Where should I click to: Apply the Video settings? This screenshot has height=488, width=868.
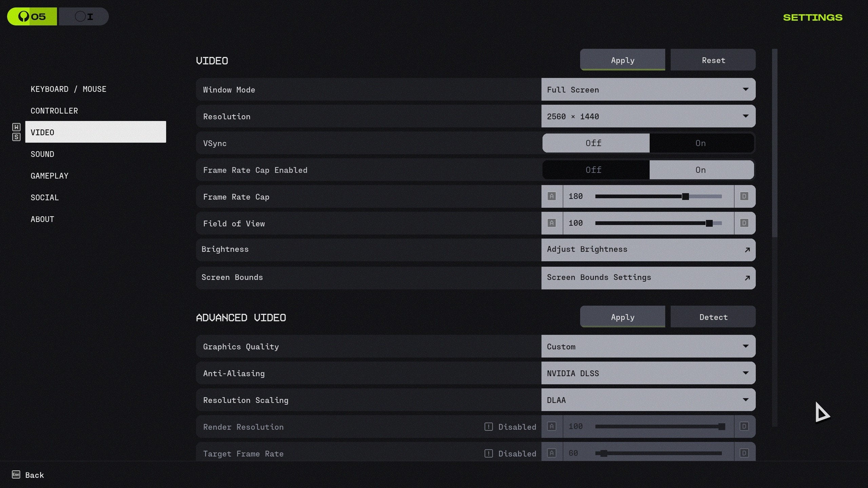click(623, 60)
